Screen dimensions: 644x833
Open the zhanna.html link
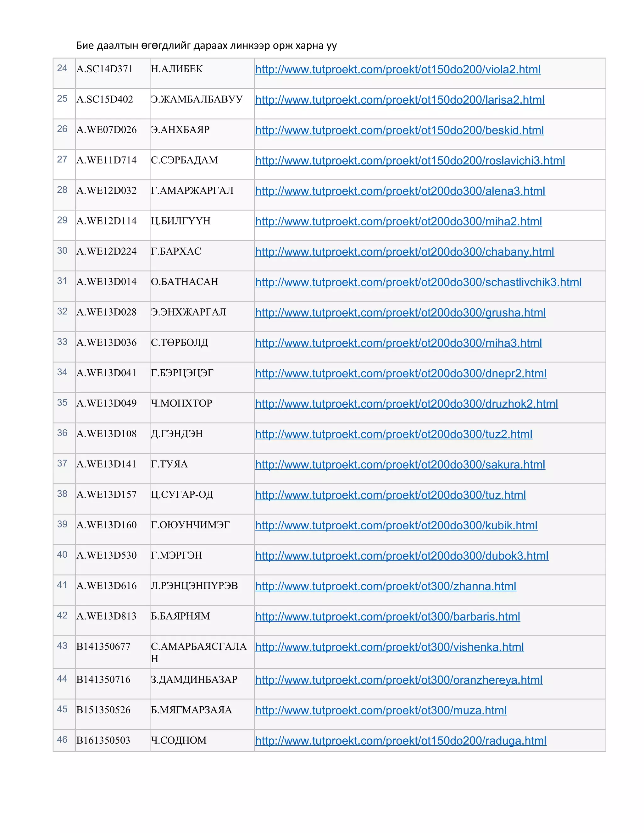pyautogui.click(x=385, y=586)
